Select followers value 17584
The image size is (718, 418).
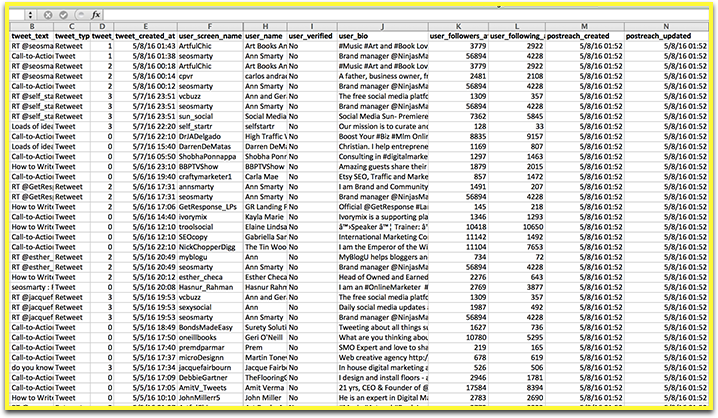458,388
